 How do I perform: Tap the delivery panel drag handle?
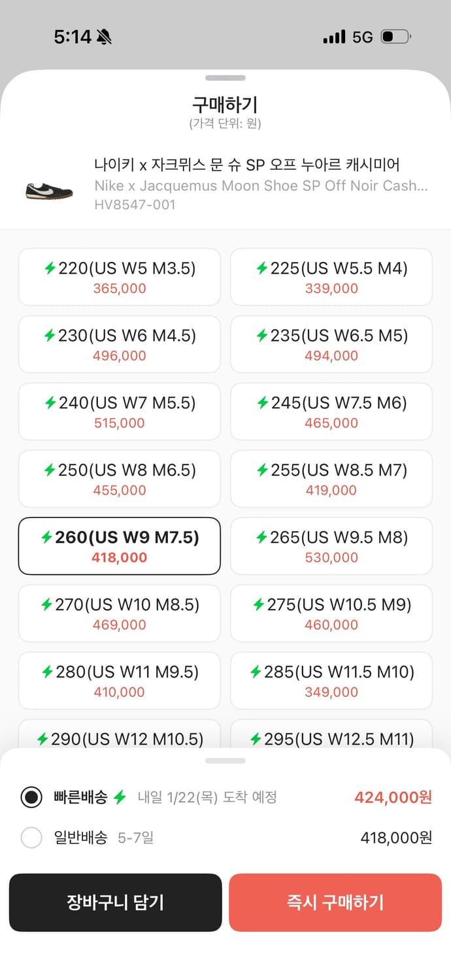(225, 760)
